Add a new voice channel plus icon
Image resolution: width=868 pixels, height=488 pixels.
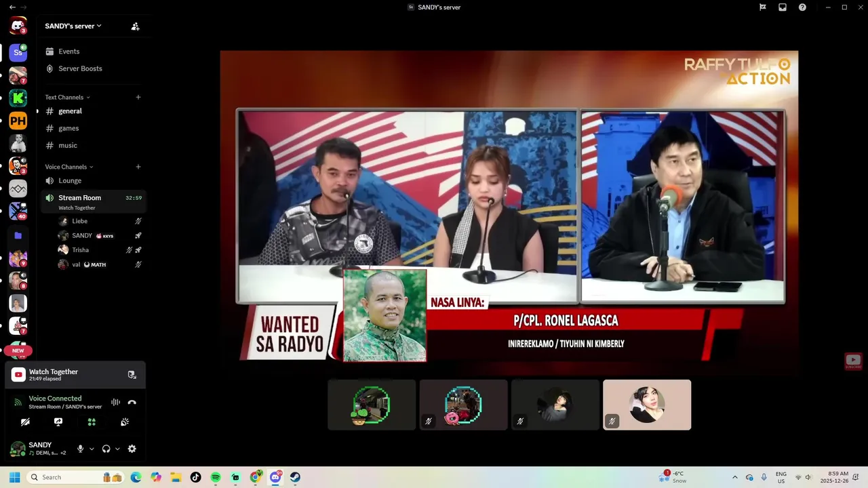pos(138,167)
